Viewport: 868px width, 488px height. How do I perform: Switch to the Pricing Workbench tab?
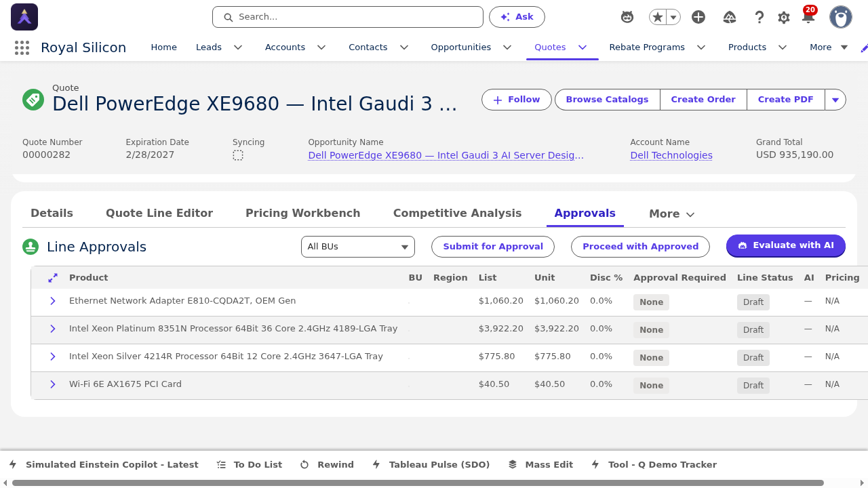[303, 213]
